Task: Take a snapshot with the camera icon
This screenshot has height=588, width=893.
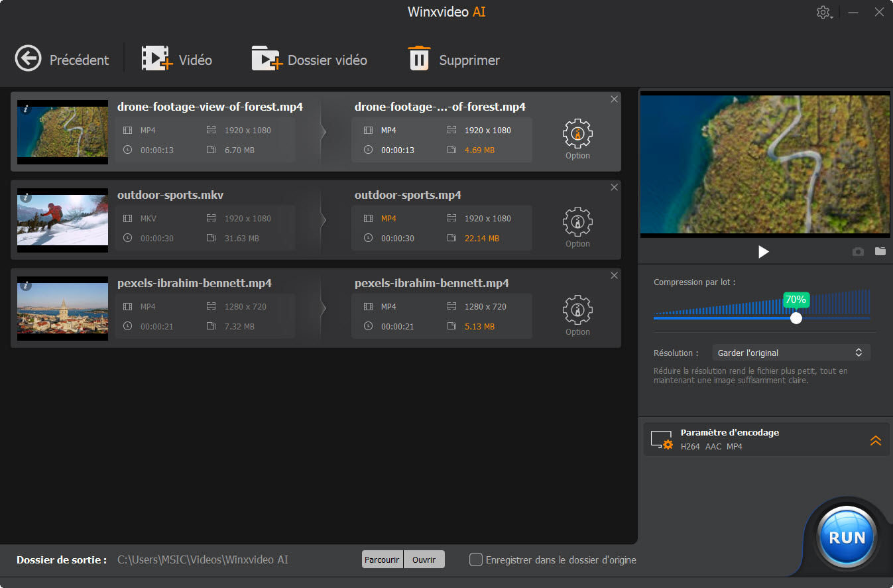Action: [858, 252]
